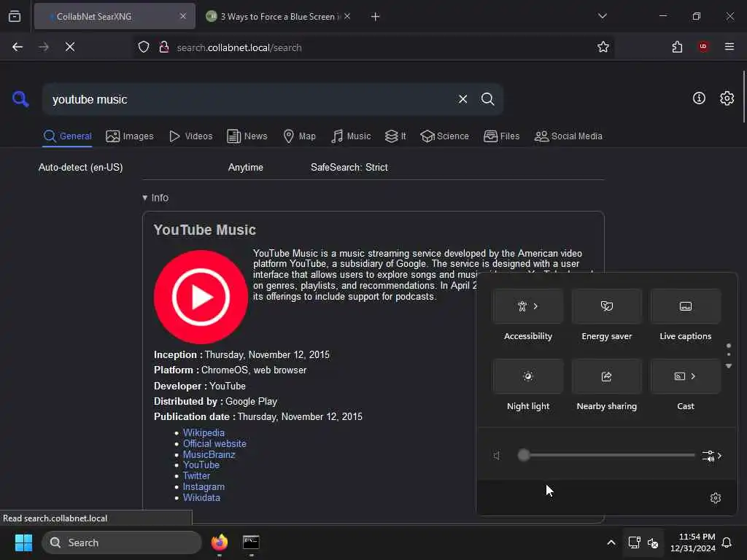Select the General search category

tap(67, 136)
